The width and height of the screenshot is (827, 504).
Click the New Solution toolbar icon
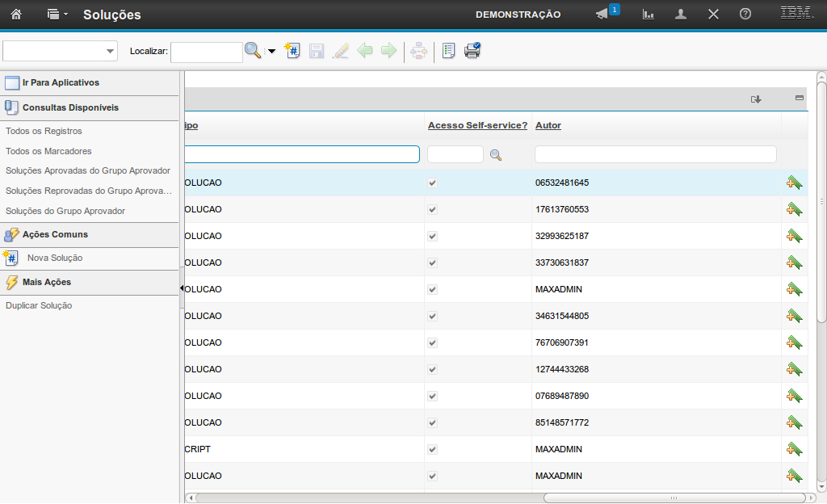coord(293,51)
